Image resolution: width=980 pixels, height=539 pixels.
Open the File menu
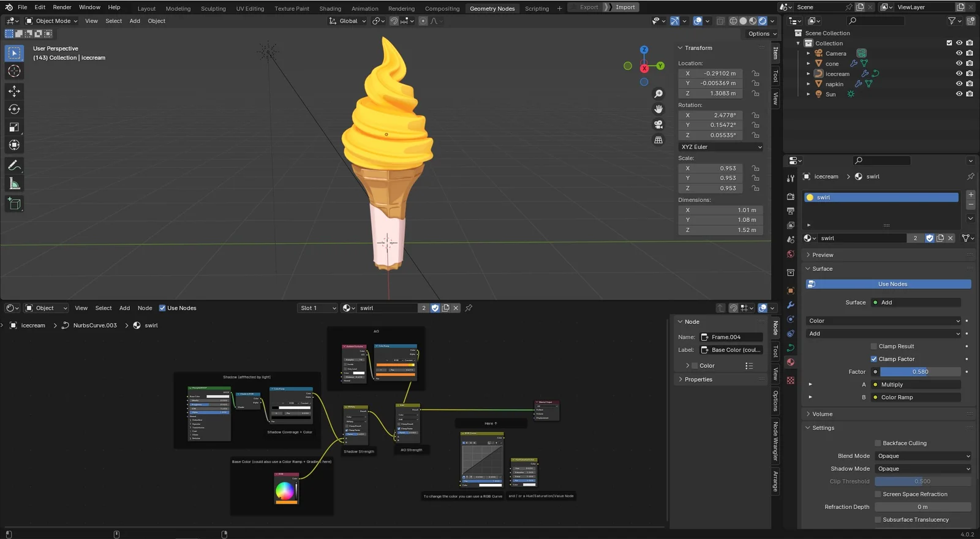pos(23,7)
